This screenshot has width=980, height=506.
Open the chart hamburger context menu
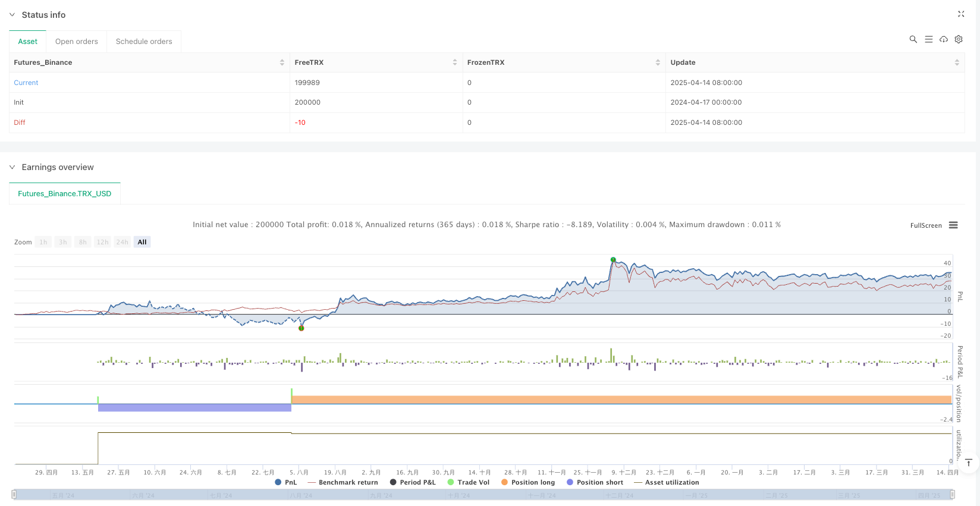coord(953,225)
